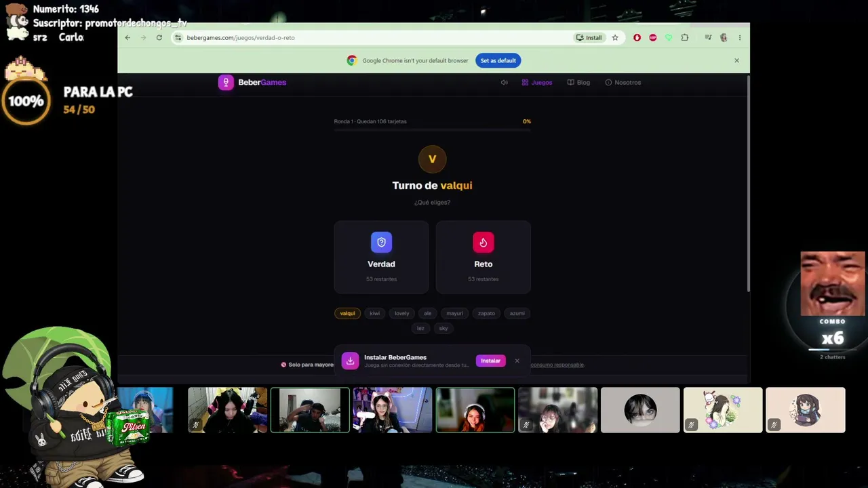
Task: Bookmark this page with the star icon
Action: point(615,38)
